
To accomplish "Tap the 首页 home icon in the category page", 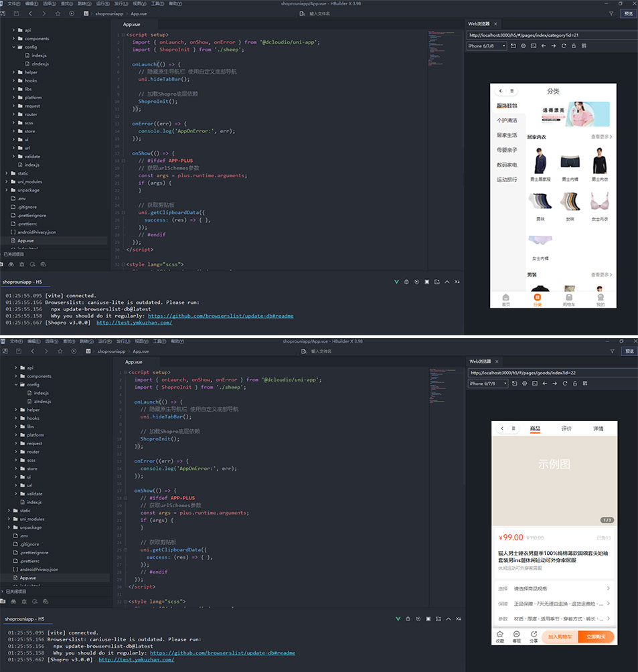I will [505, 297].
